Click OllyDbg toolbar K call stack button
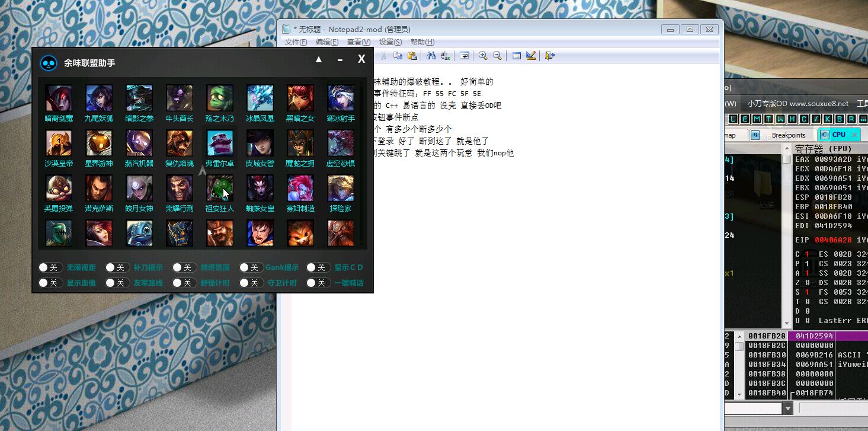 click(x=828, y=119)
